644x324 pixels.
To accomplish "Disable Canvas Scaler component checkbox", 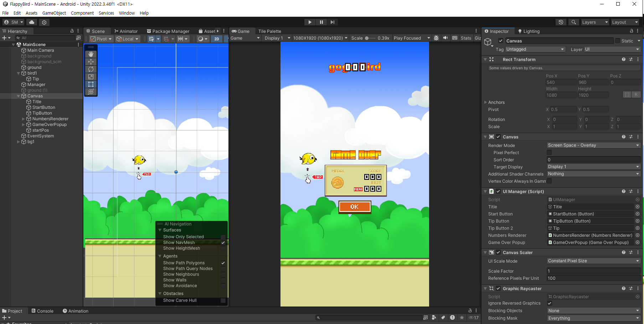I will tap(498, 253).
